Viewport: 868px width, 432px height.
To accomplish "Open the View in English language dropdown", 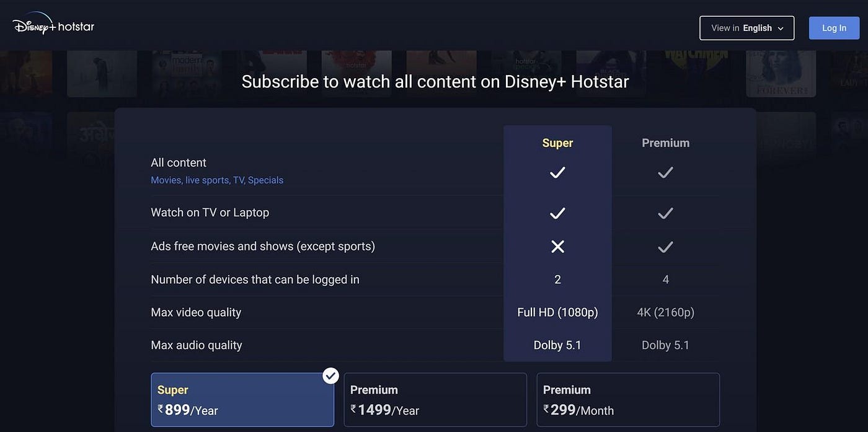I will tap(747, 28).
